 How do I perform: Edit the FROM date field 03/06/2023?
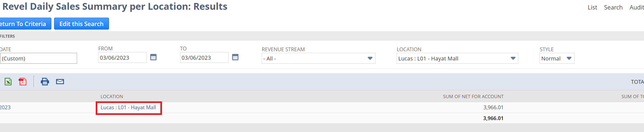pyautogui.click(x=122, y=57)
